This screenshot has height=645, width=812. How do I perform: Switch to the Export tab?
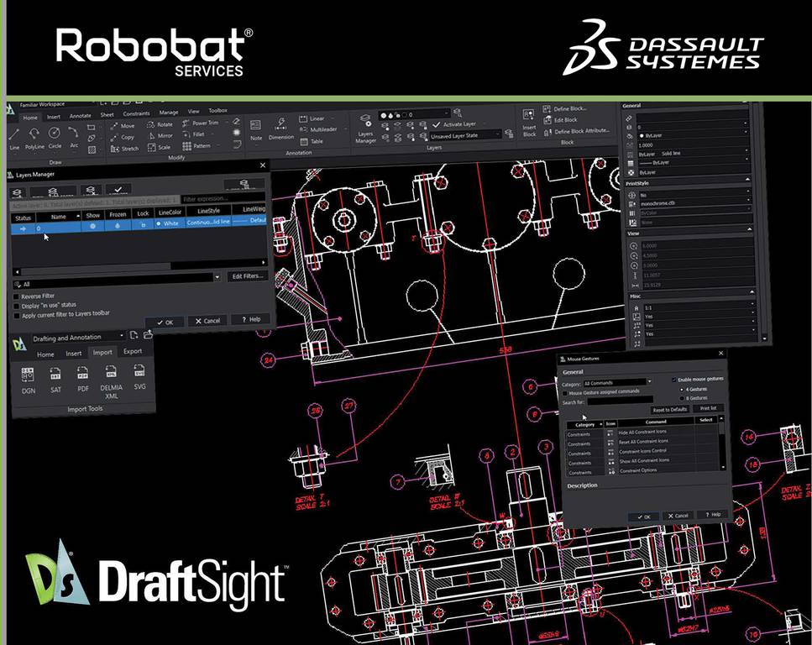coord(133,351)
